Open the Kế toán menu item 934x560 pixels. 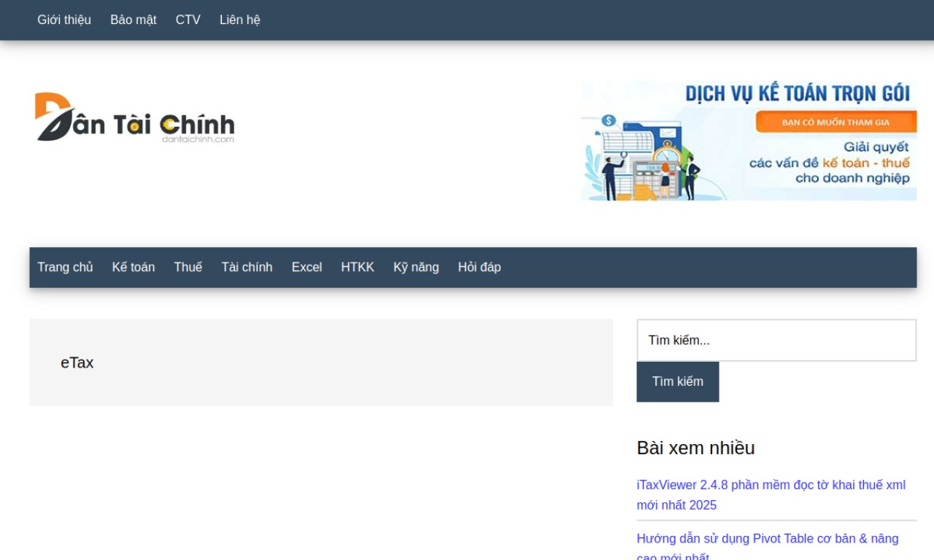pyautogui.click(x=134, y=267)
